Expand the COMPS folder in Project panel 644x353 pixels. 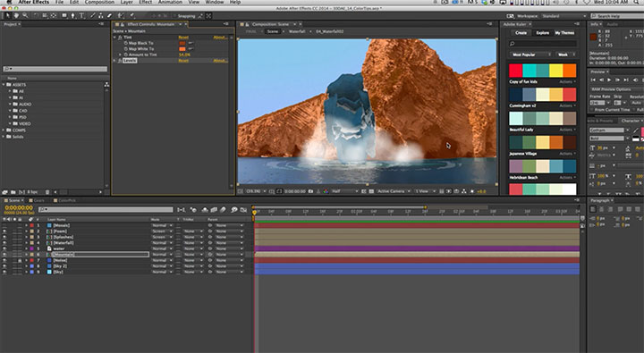(4, 130)
